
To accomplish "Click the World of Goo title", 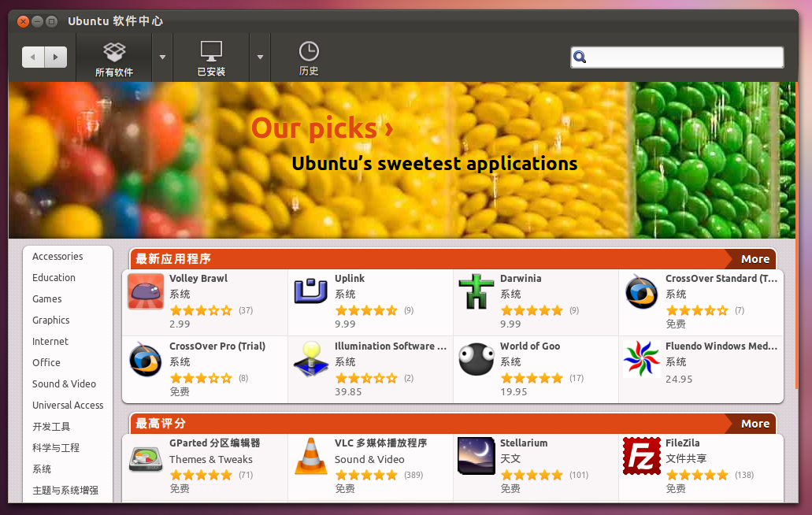I will [530, 346].
